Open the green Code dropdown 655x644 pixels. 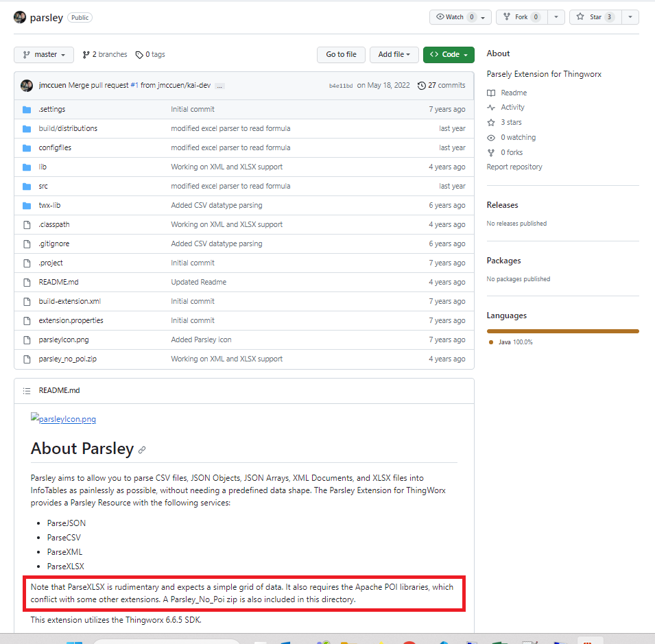[x=450, y=54]
